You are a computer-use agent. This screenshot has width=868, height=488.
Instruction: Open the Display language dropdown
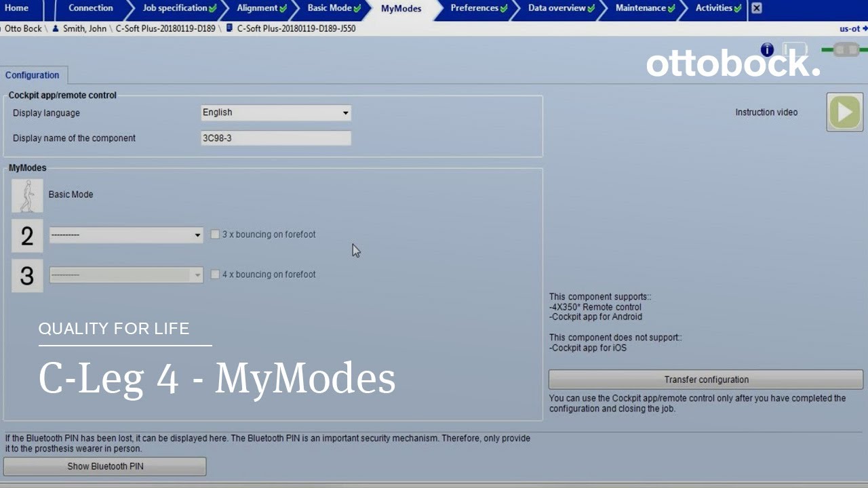click(x=276, y=113)
